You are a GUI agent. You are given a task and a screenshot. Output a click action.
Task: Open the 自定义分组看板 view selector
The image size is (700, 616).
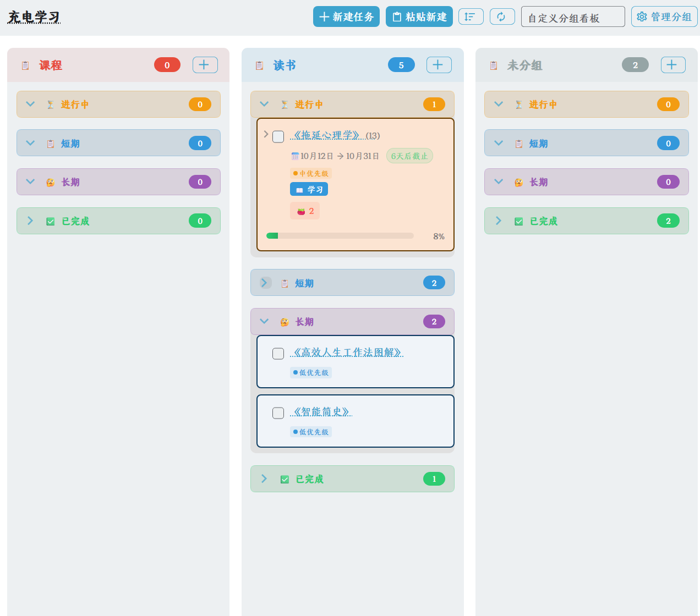(x=572, y=17)
